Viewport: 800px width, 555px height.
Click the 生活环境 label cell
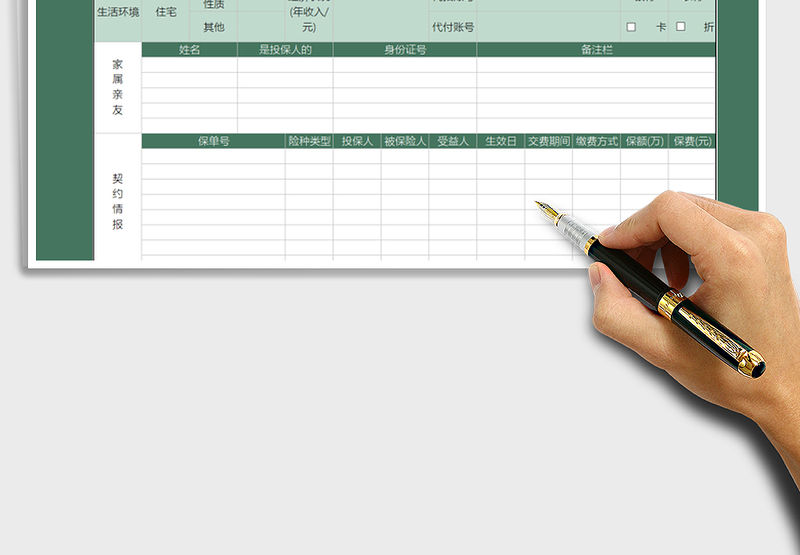118,13
